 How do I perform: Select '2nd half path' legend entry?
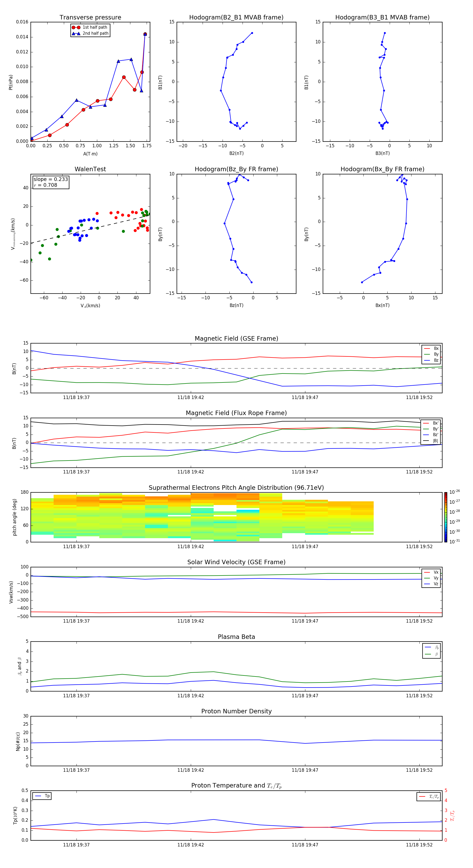click(90, 33)
